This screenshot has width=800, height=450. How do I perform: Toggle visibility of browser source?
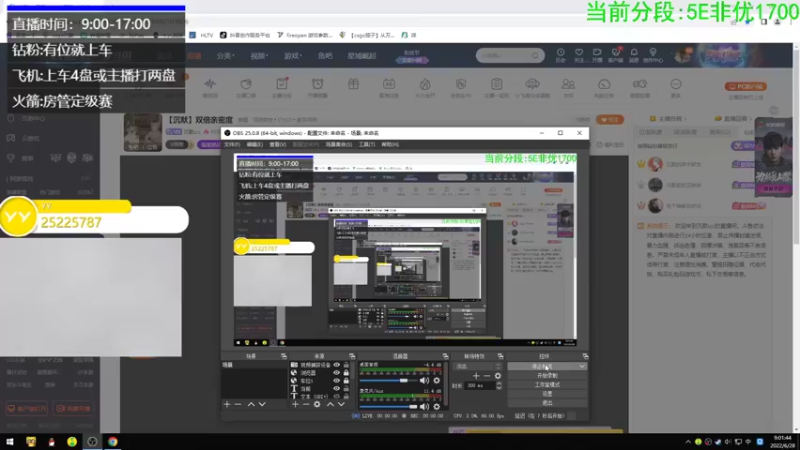click(x=336, y=373)
